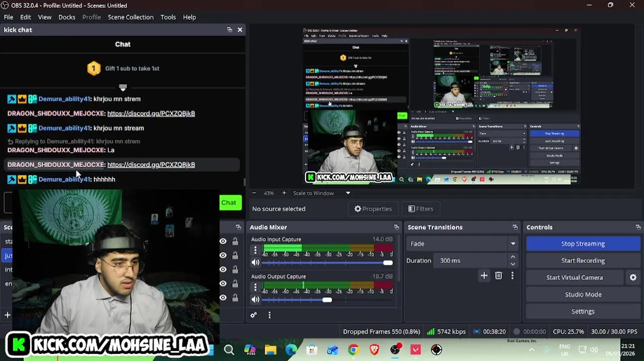Open Brave browser from taskbar
Image resolution: width=644 pixels, height=361 pixels.
click(x=374, y=350)
